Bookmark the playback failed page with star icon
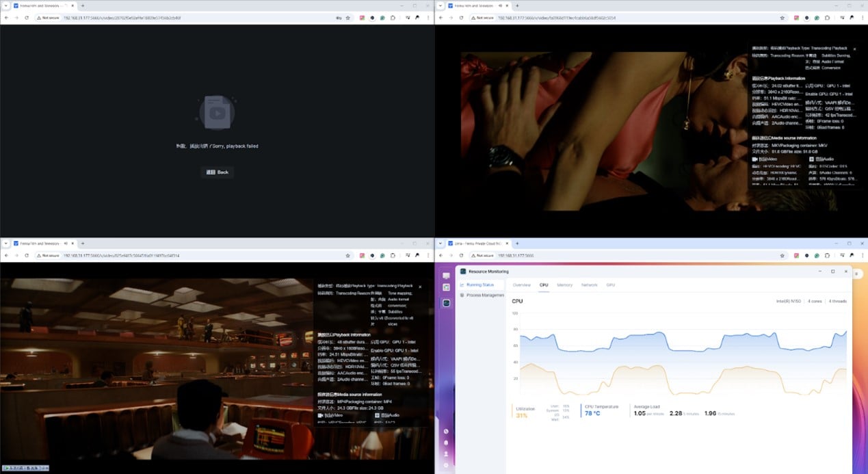This screenshot has width=868, height=474. point(347,18)
